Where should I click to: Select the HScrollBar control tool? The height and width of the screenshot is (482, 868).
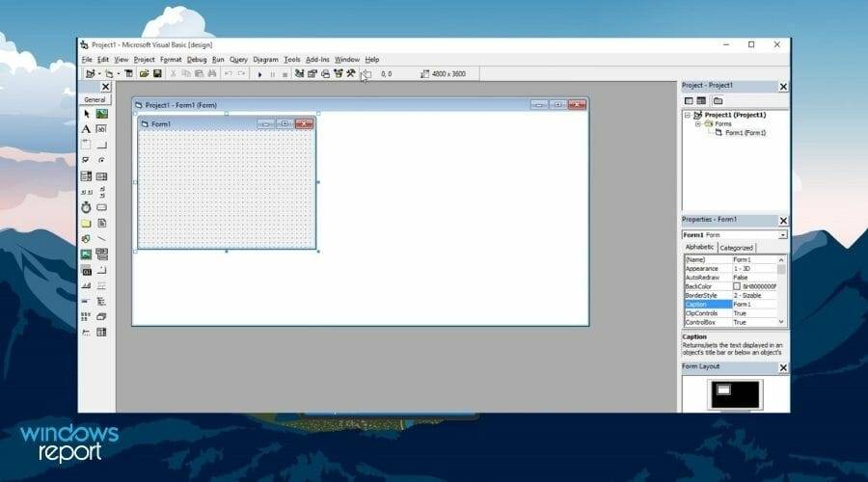87,192
